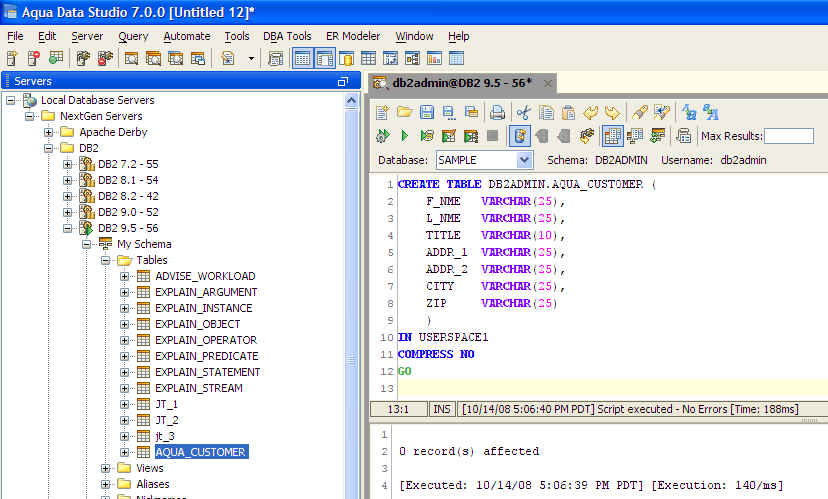
Task: Toggle the first pressed view button in main toolbar
Action: [x=303, y=59]
